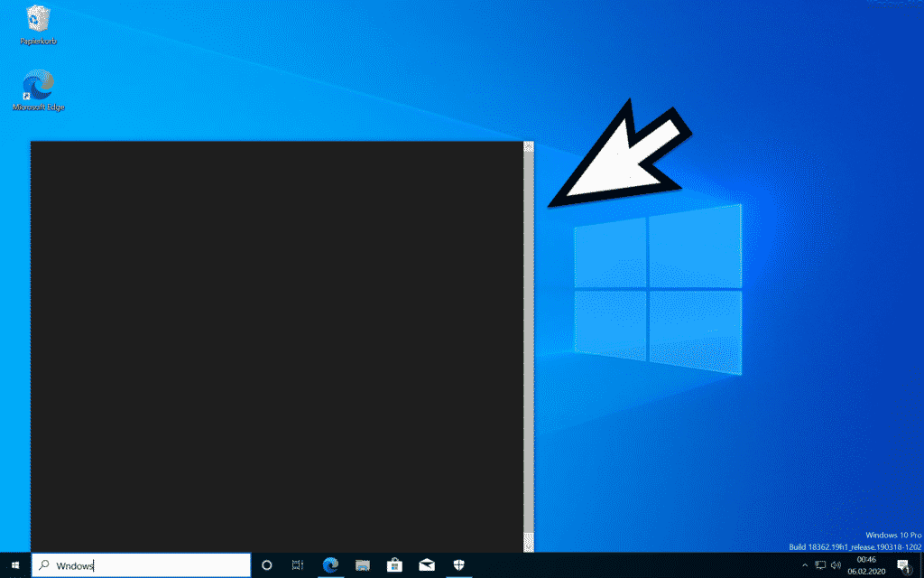This screenshot has width=924, height=578.
Task: Open the Mail app on the taskbar
Action: (x=427, y=565)
